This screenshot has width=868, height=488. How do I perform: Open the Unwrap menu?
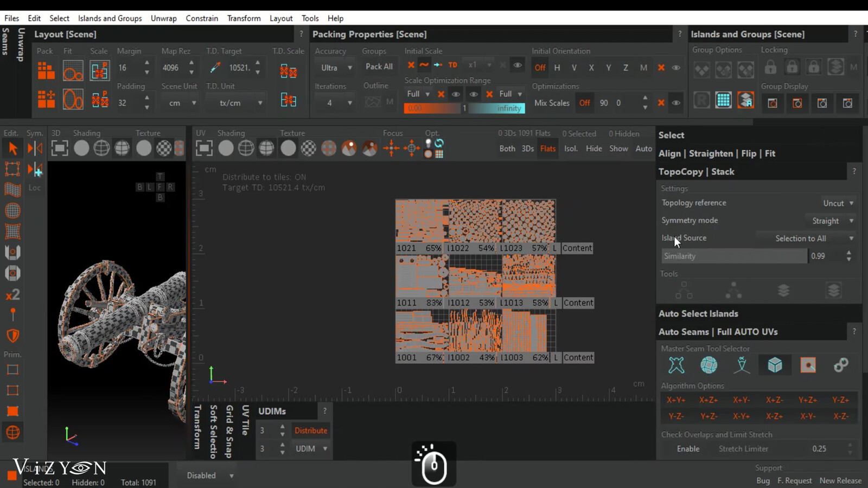coord(163,18)
